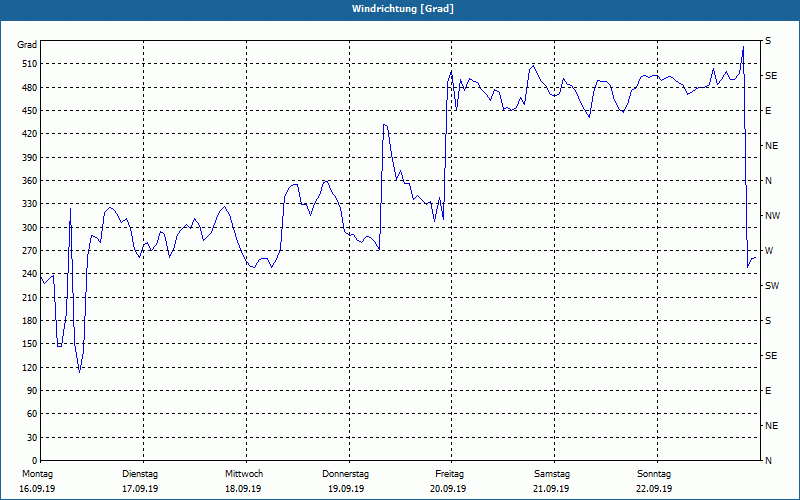Click the "SW" compass direction label

click(772, 286)
